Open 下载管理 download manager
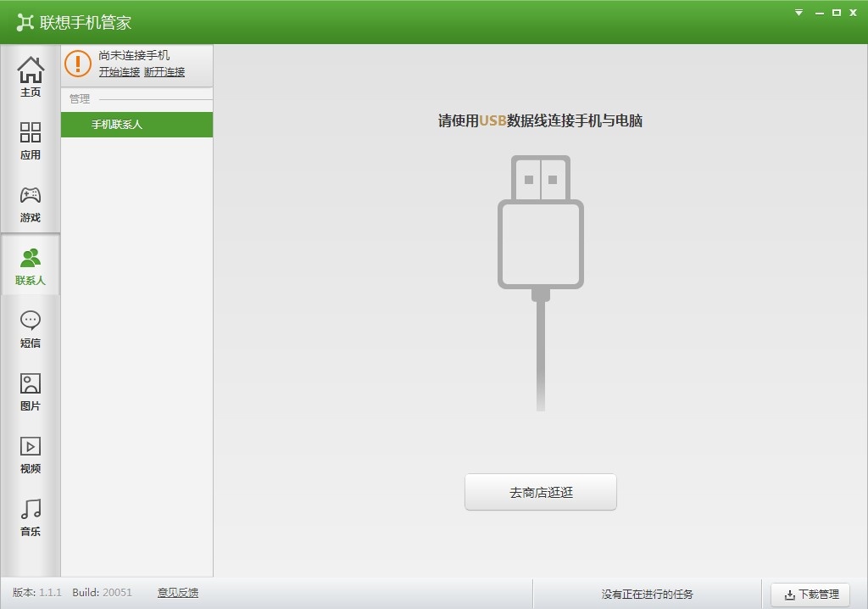Image resolution: width=868 pixels, height=609 pixels. [810, 595]
